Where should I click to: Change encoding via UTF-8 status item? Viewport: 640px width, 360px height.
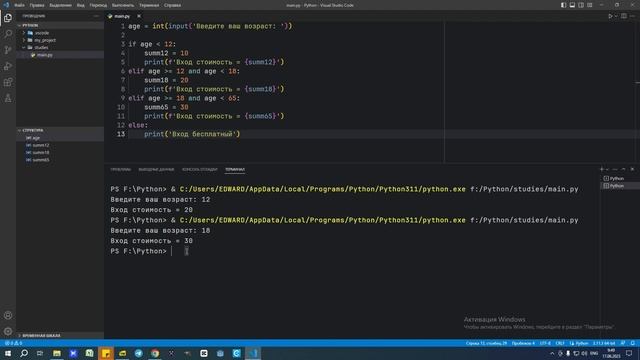[x=545, y=343]
